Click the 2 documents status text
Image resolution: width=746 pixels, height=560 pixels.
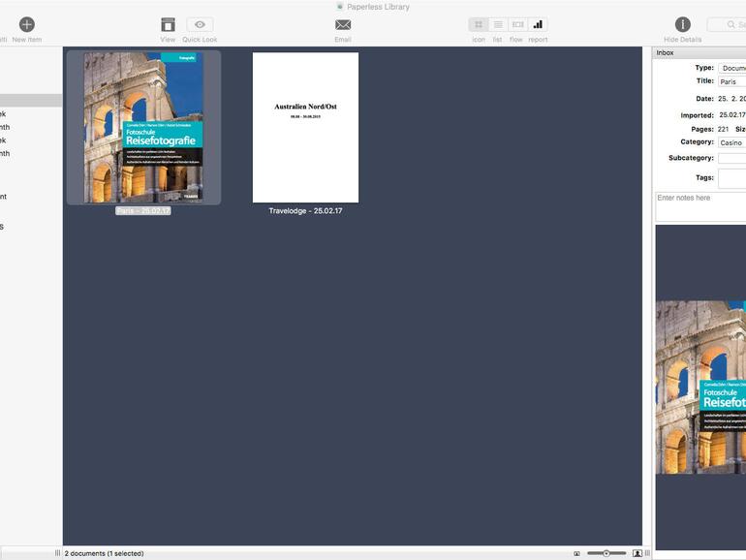click(x=105, y=553)
